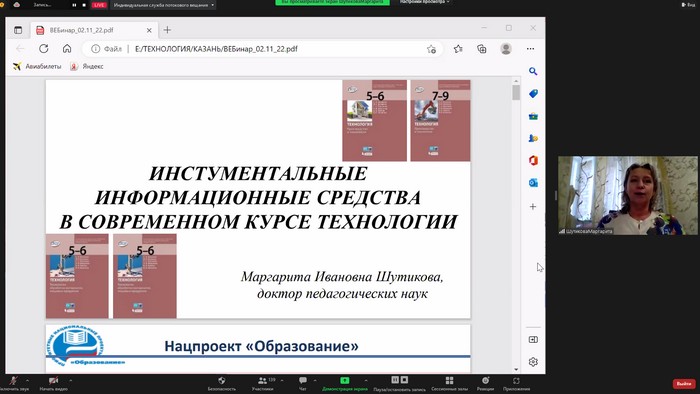
Task: Open video options arrow next to camera
Action: point(71,381)
